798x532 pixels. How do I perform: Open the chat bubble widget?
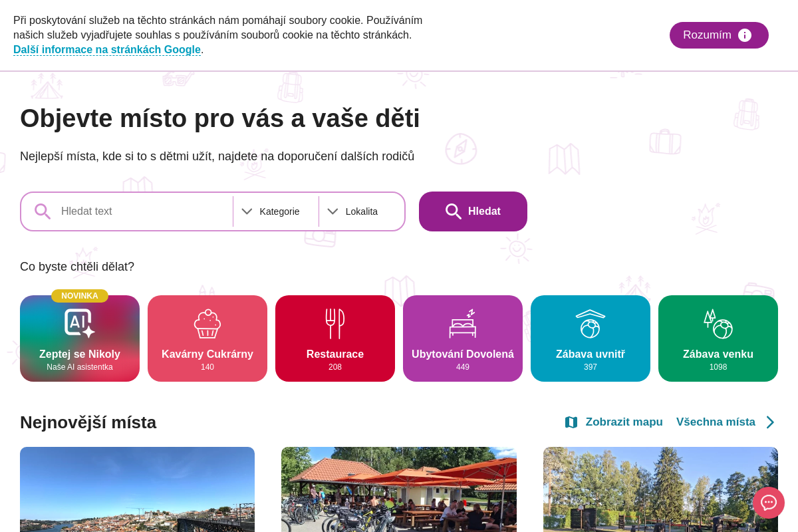(769, 503)
